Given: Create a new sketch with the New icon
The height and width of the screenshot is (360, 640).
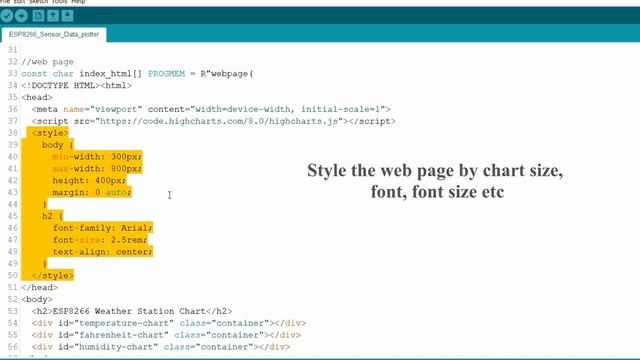Looking at the screenshot, I should point(38,16).
